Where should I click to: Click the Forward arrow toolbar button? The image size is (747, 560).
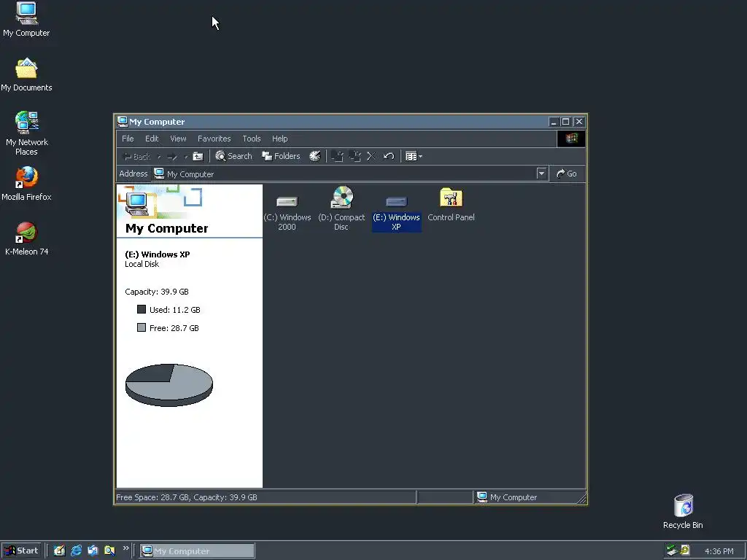172,156
